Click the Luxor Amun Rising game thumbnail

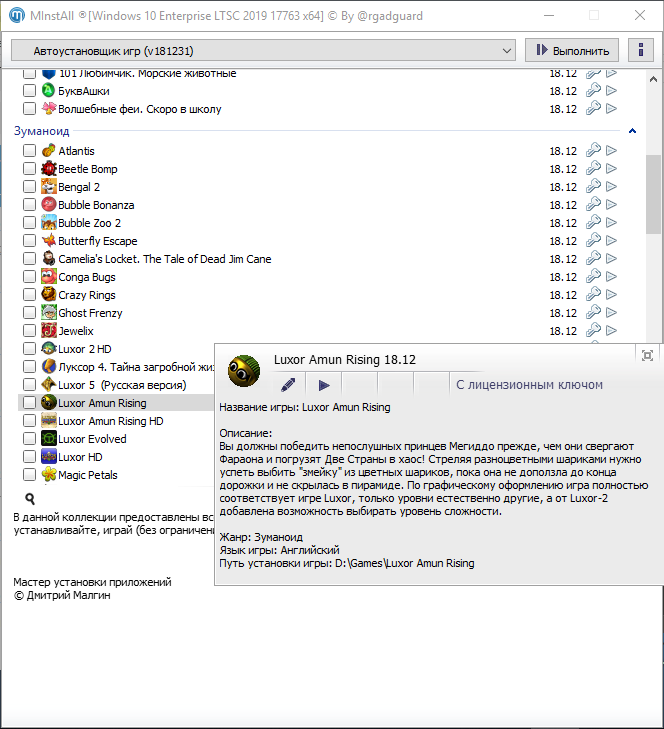(244, 371)
